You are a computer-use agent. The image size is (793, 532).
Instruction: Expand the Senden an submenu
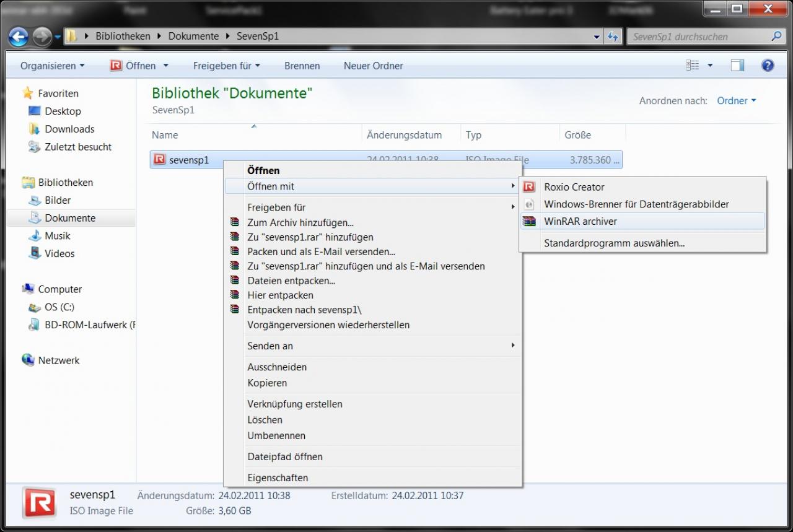pyautogui.click(x=373, y=346)
